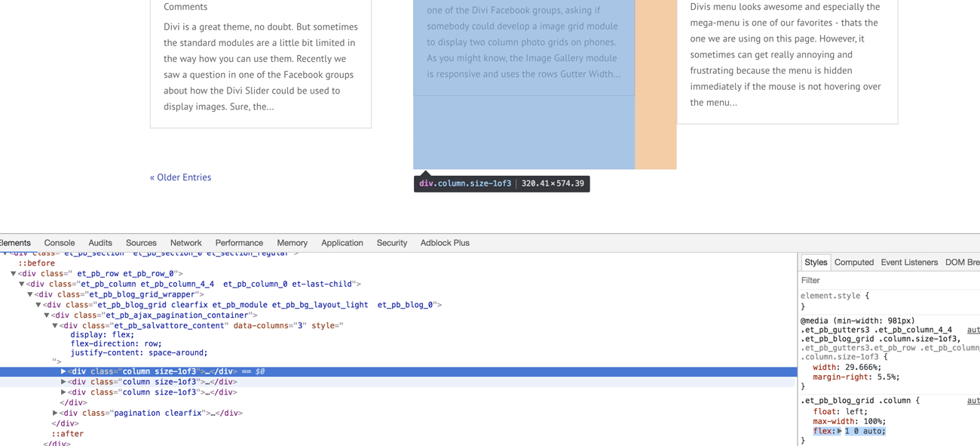Image resolution: width=980 pixels, height=446 pixels.
Task: Click the Older Entries link
Action: tap(180, 177)
